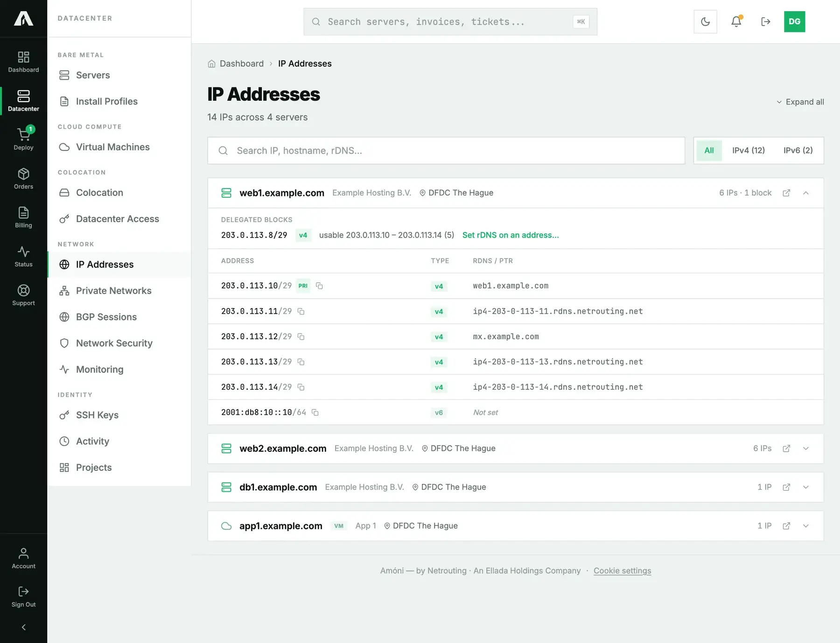Collapse the web1.example.com server row
840x643 pixels.
806,193
